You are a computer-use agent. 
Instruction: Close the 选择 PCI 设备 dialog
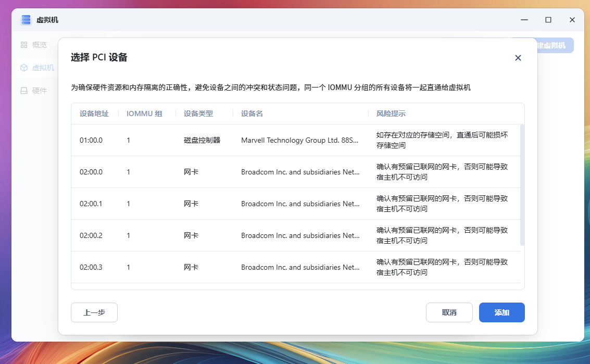tap(518, 58)
